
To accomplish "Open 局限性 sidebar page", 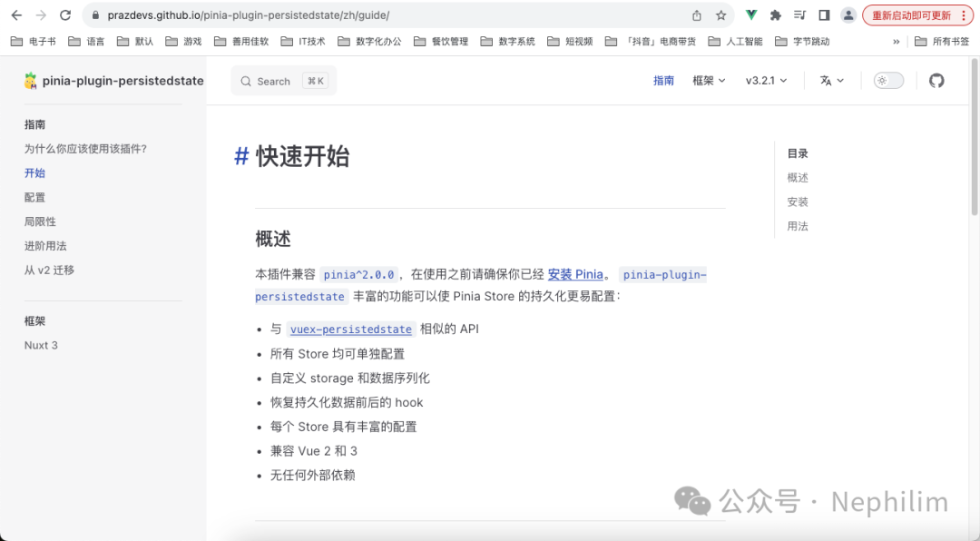I will (x=40, y=221).
